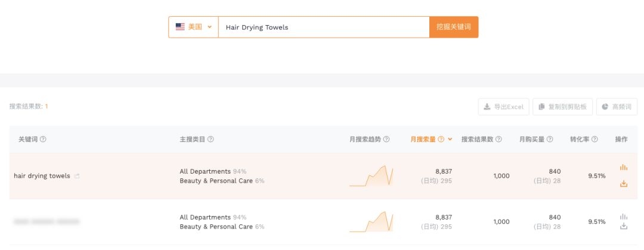Click help icon next to 月购买量 header

550,140
